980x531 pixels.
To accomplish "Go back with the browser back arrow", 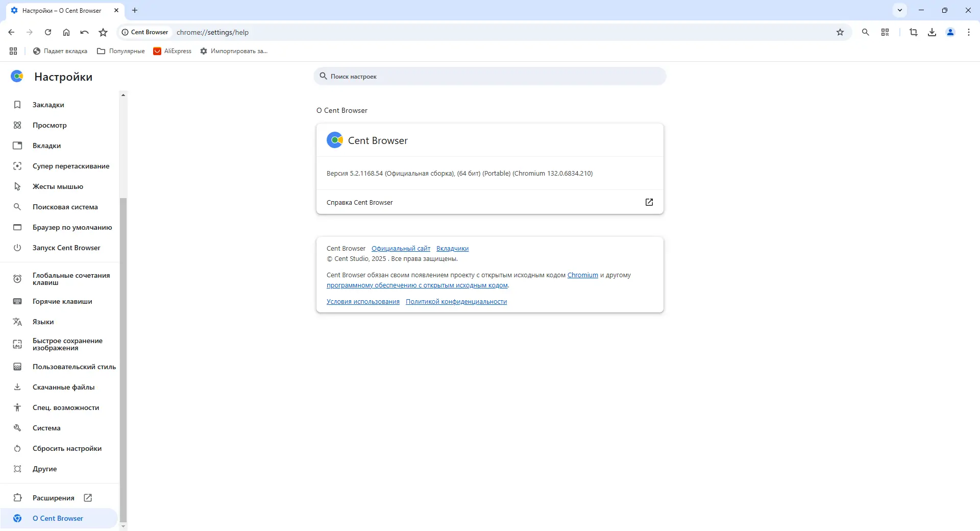I will point(11,32).
